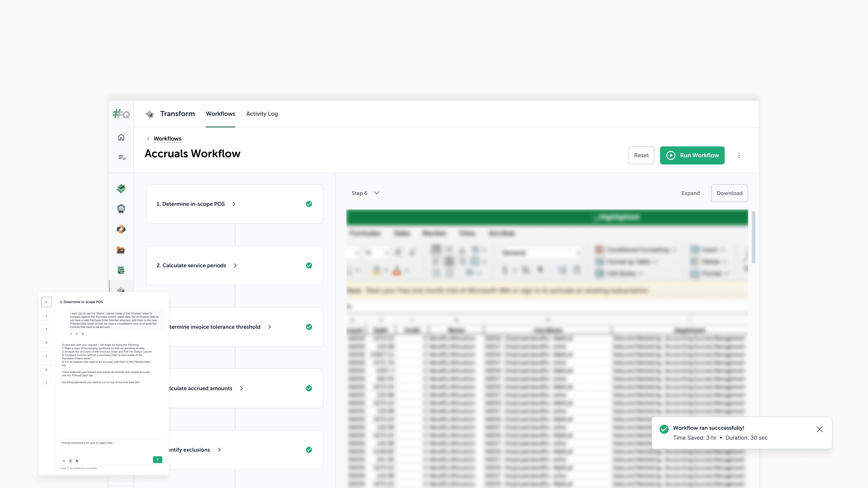Click the home icon in sidebar
The width and height of the screenshot is (868, 488).
121,137
